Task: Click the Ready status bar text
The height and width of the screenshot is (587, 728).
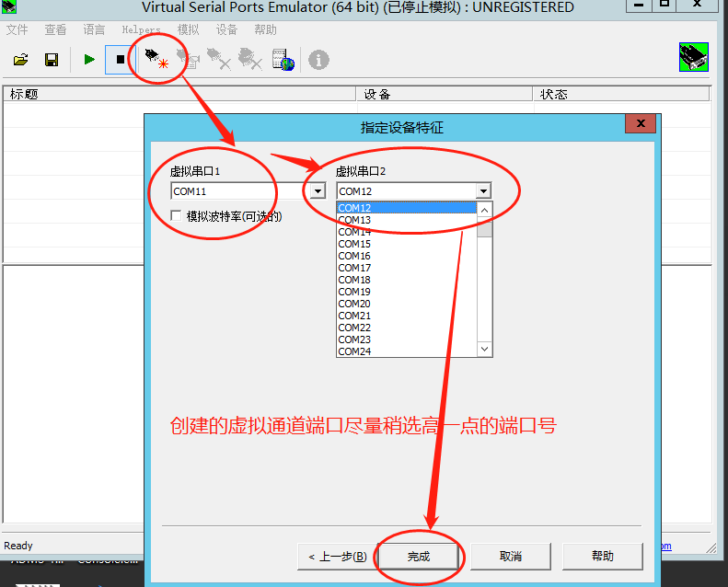Action: coord(18,546)
